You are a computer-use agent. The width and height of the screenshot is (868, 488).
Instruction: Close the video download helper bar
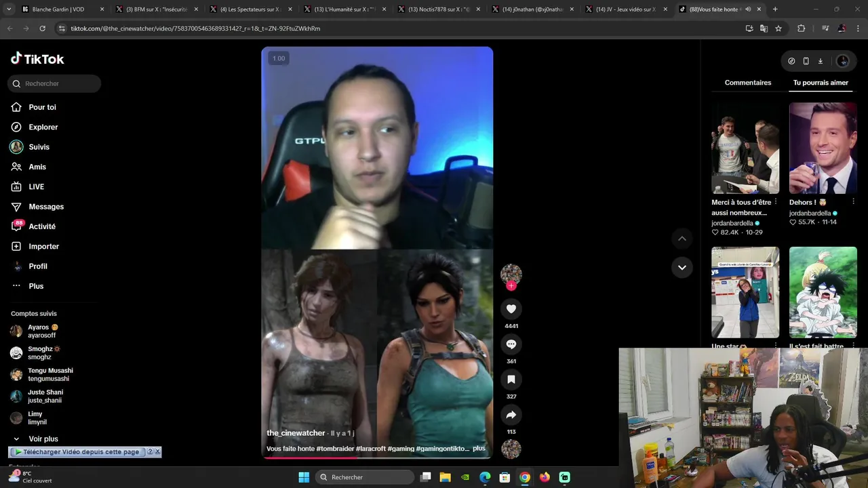pos(157,451)
